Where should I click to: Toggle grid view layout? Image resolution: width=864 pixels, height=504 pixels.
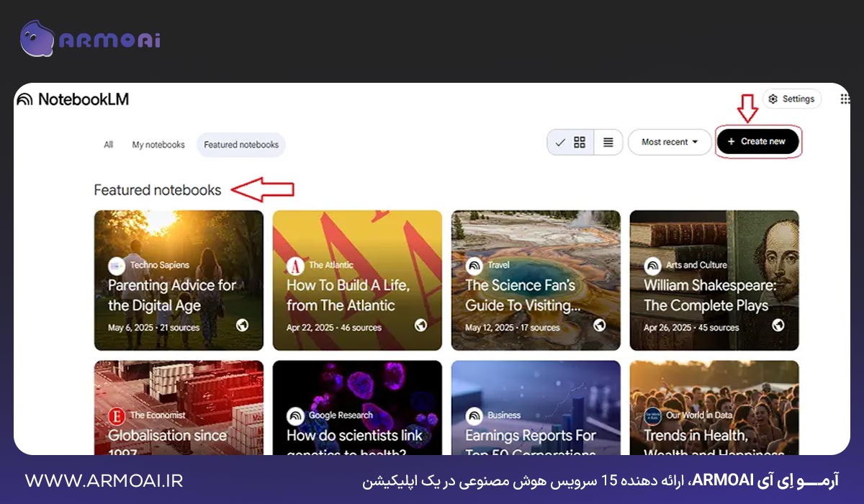point(580,142)
